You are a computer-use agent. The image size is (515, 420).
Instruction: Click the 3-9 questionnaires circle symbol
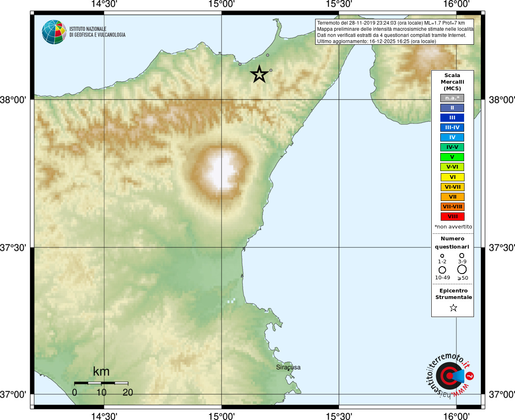point(462,256)
